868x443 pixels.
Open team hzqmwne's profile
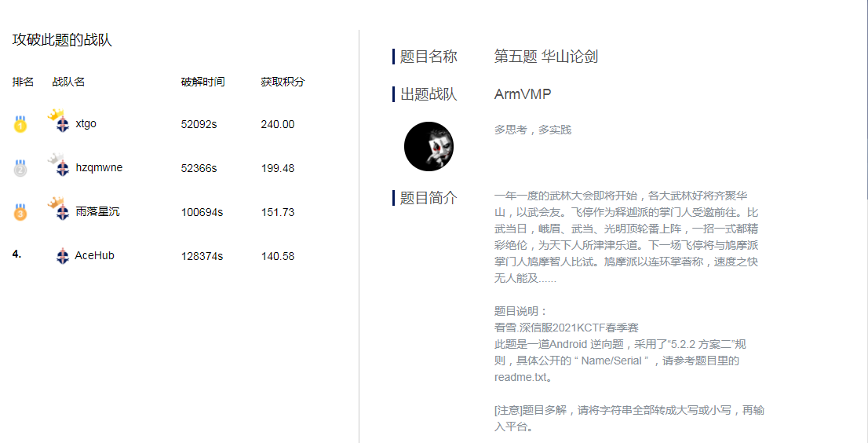pyautogui.click(x=99, y=167)
